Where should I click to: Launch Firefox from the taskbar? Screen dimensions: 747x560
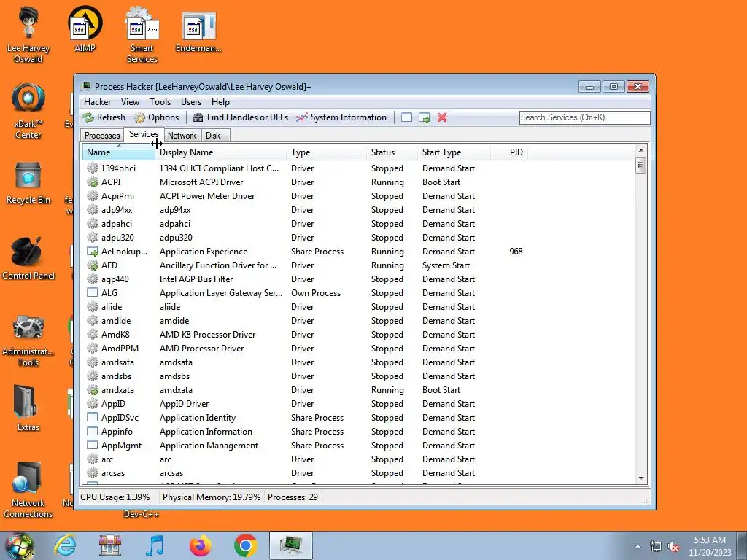pos(201,545)
